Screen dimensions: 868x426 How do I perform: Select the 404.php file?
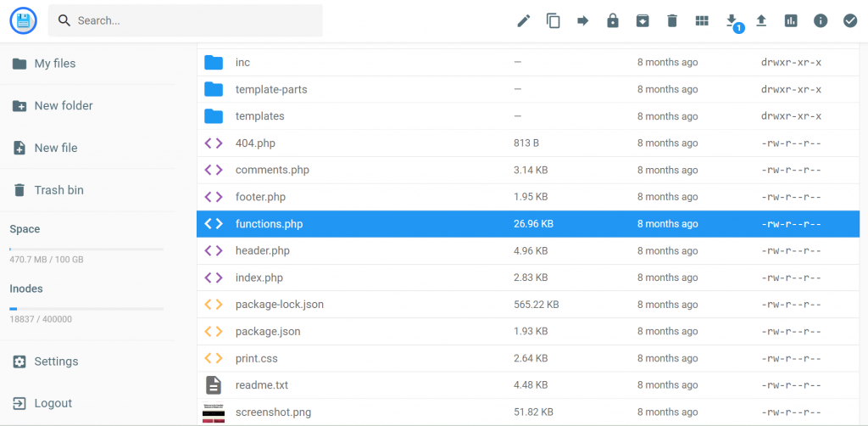528,143
